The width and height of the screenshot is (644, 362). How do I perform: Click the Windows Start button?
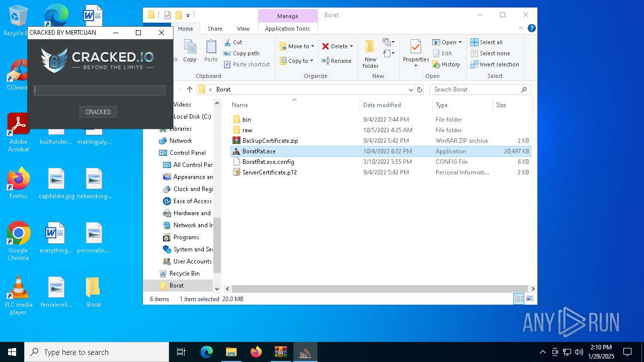[12, 352]
